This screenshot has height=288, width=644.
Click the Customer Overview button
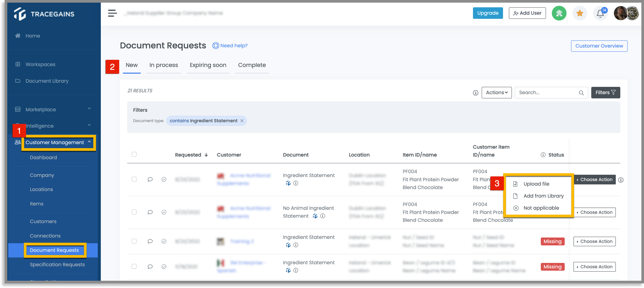point(599,46)
